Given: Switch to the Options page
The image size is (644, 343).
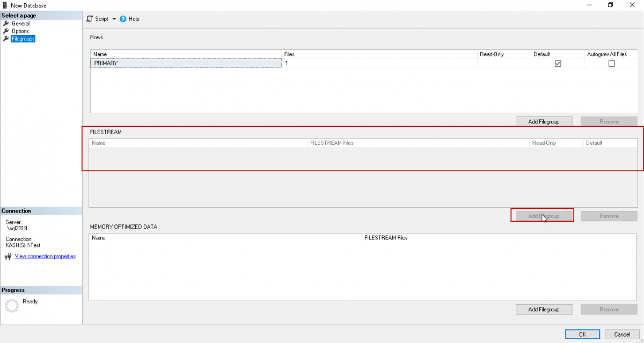Looking at the screenshot, I should pos(20,31).
